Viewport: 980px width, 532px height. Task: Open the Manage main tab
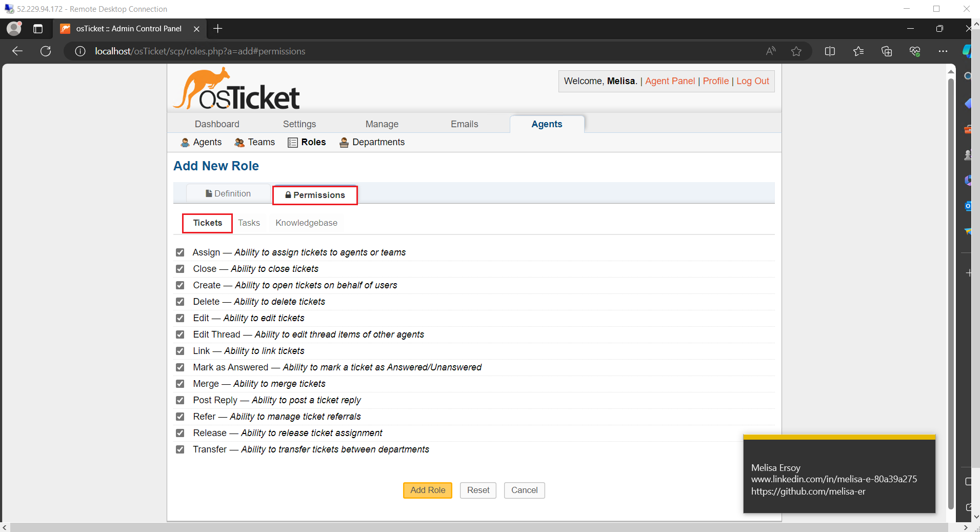382,124
